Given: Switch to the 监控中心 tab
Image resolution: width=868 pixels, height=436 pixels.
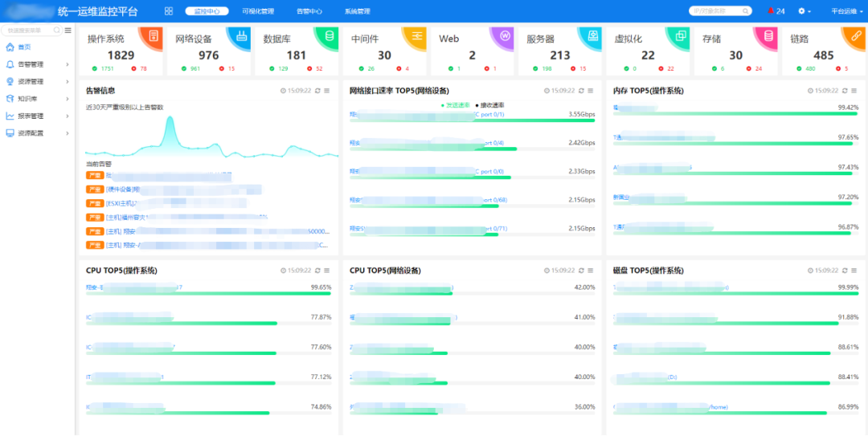Looking at the screenshot, I should [207, 11].
